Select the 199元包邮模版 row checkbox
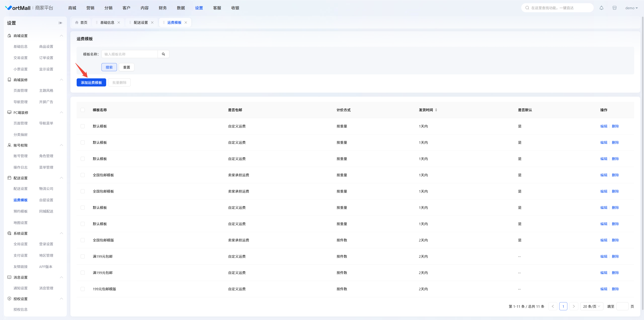 pyautogui.click(x=83, y=289)
